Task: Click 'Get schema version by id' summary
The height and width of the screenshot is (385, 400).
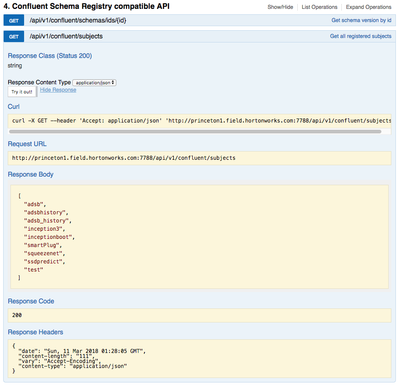Action: [x=361, y=20]
